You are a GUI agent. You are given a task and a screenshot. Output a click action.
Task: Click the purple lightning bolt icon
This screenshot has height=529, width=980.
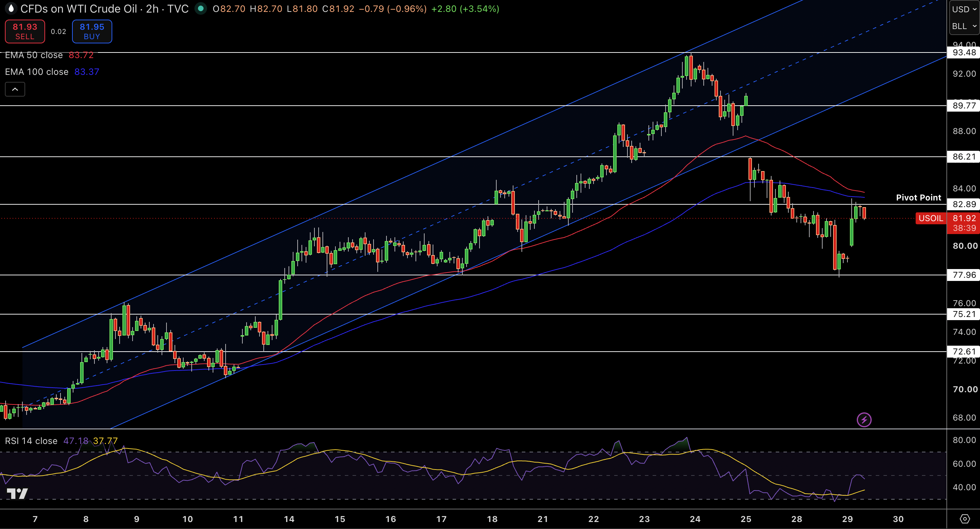pos(864,420)
